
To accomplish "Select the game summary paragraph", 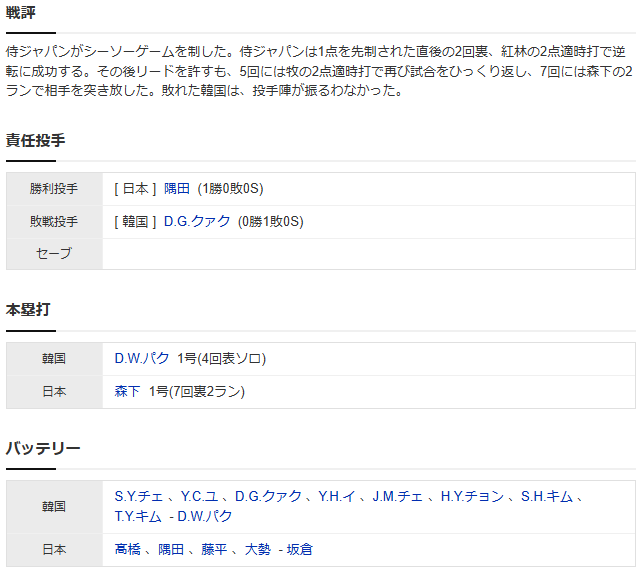I will pos(319,71).
